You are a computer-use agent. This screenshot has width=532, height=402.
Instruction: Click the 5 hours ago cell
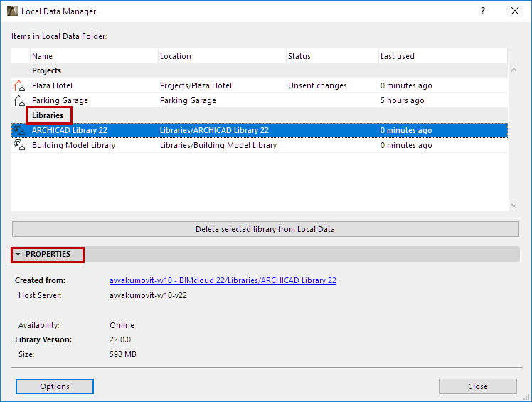(x=402, y=100)
